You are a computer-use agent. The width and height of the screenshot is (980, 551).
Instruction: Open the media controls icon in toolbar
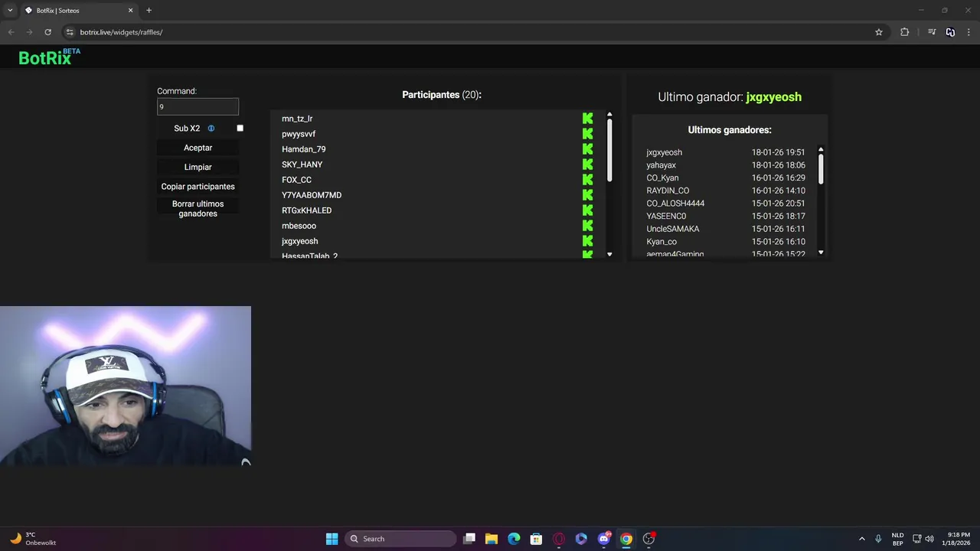932,32
